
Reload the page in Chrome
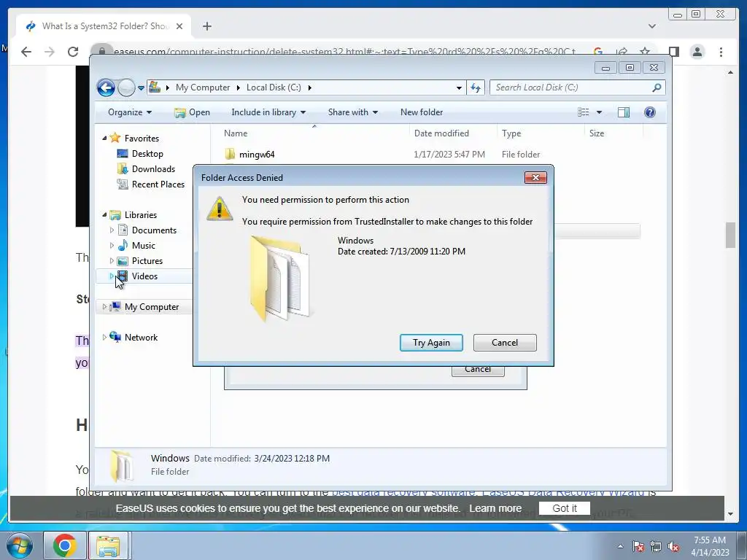(x=73, y=52)
